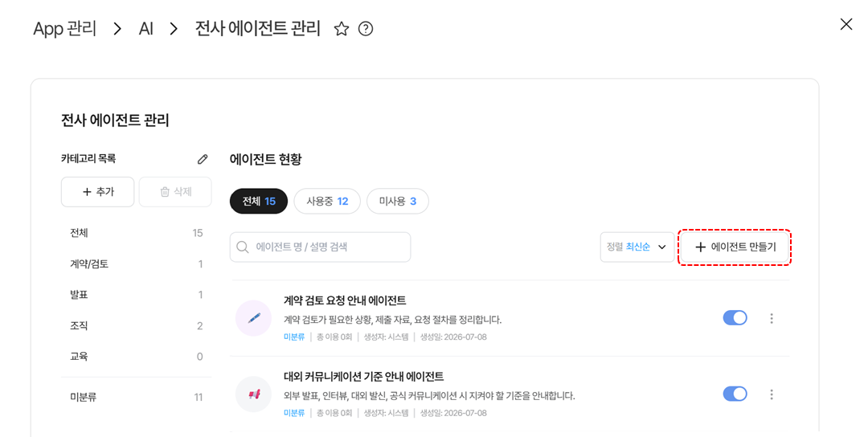Select the 계약/검토 category
The image size is (868, 437).
(136, 263)
